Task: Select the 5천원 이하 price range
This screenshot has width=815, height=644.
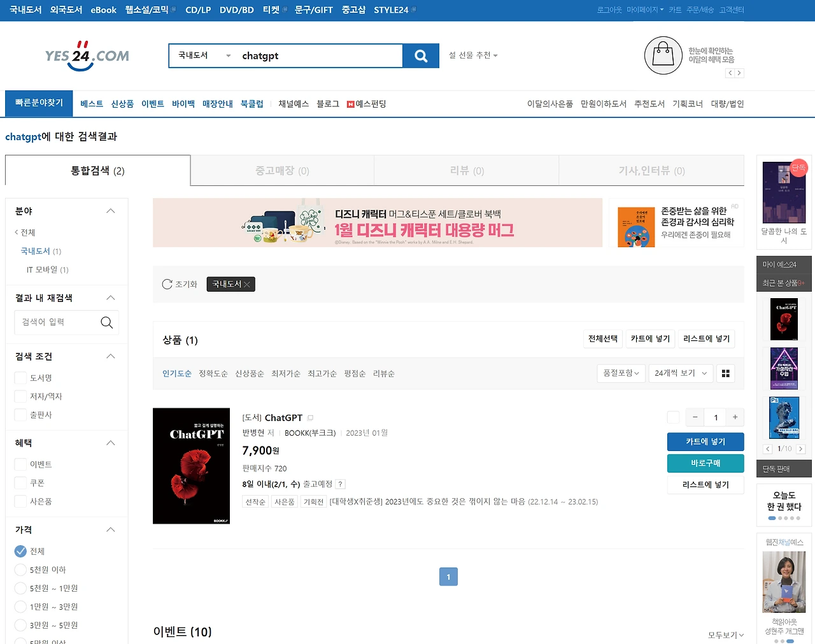Action: coord(20,569)
